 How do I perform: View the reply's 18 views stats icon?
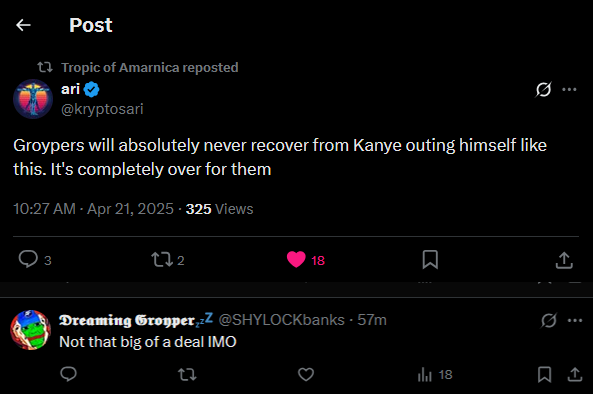425,375
